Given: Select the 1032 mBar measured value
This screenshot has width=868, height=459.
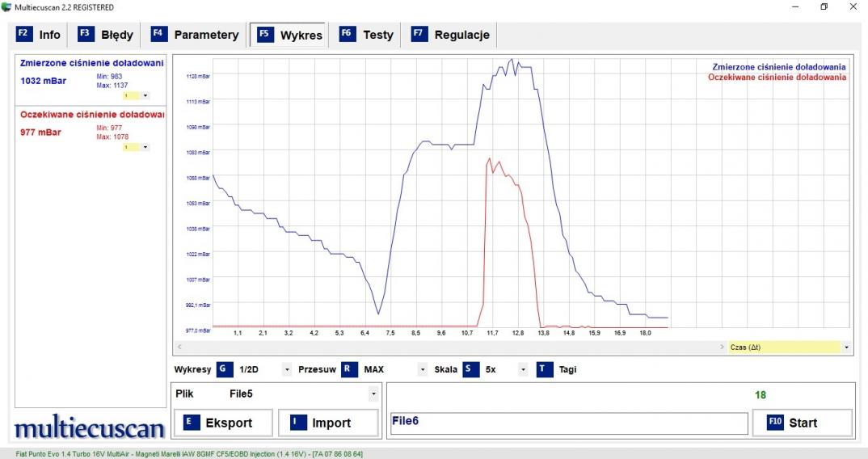Looking at the screenshot, I should (43, 81).
